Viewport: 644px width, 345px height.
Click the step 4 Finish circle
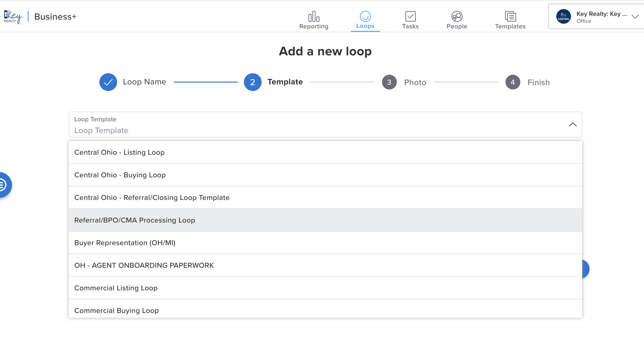(x=512, y=82)
